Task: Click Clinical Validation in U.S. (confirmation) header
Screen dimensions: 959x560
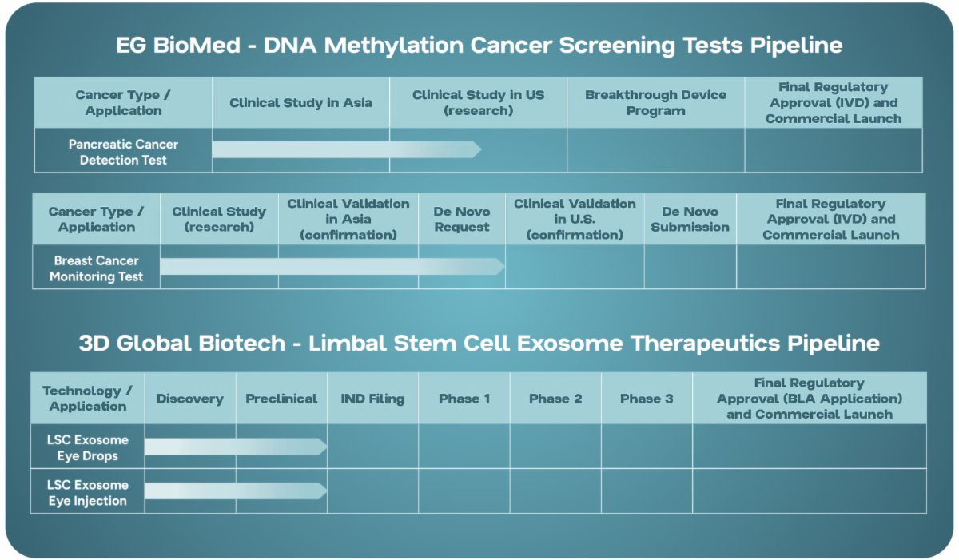Action: [575, 220]
